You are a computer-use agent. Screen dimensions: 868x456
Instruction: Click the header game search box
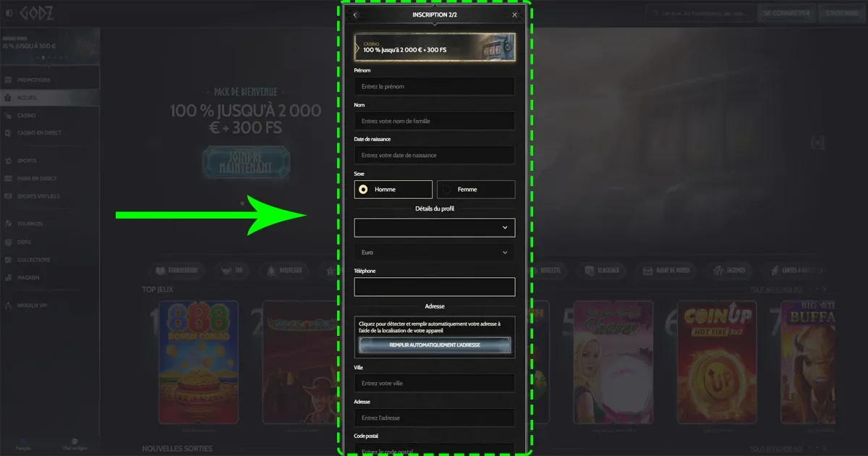(x=700, y=13)
